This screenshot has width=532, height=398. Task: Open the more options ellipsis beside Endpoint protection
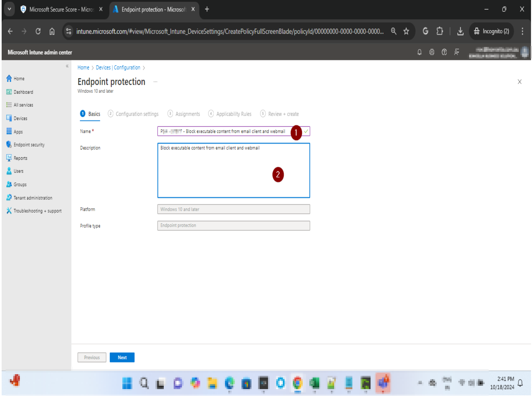pyautogui.click(x=155, y=82)
